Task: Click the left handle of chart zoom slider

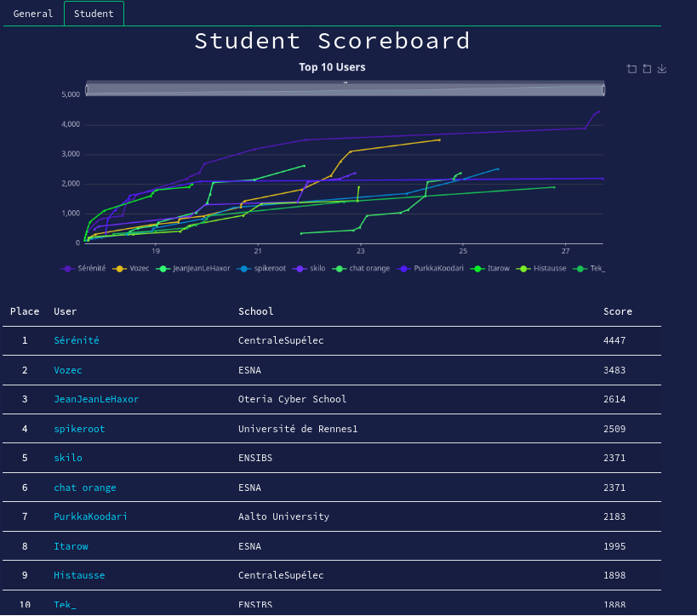Action: [x=87, y=90]
